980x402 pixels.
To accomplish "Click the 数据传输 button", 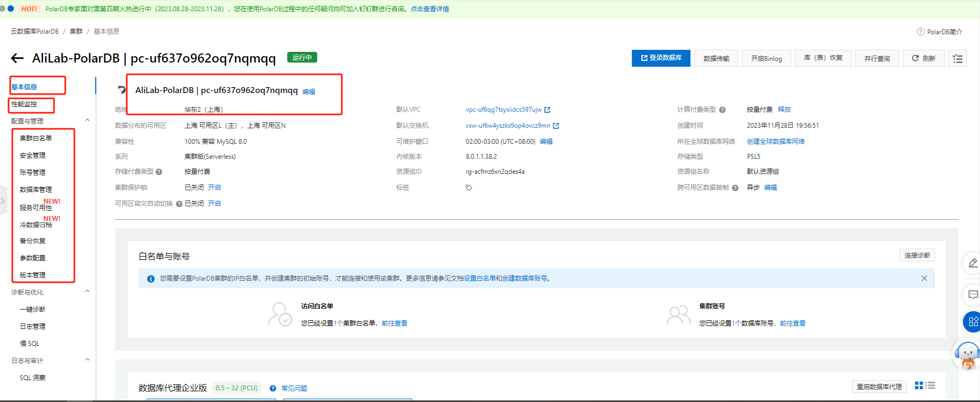I will (716, 58).
